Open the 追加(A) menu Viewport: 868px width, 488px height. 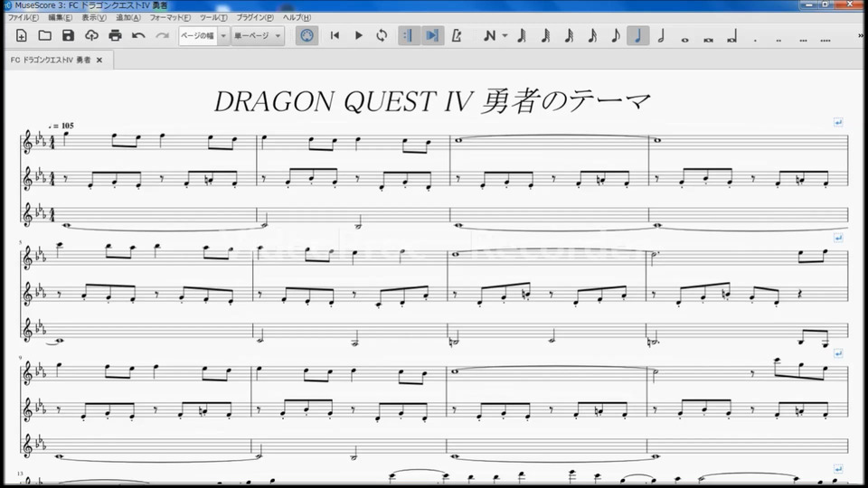coord(128,18)
